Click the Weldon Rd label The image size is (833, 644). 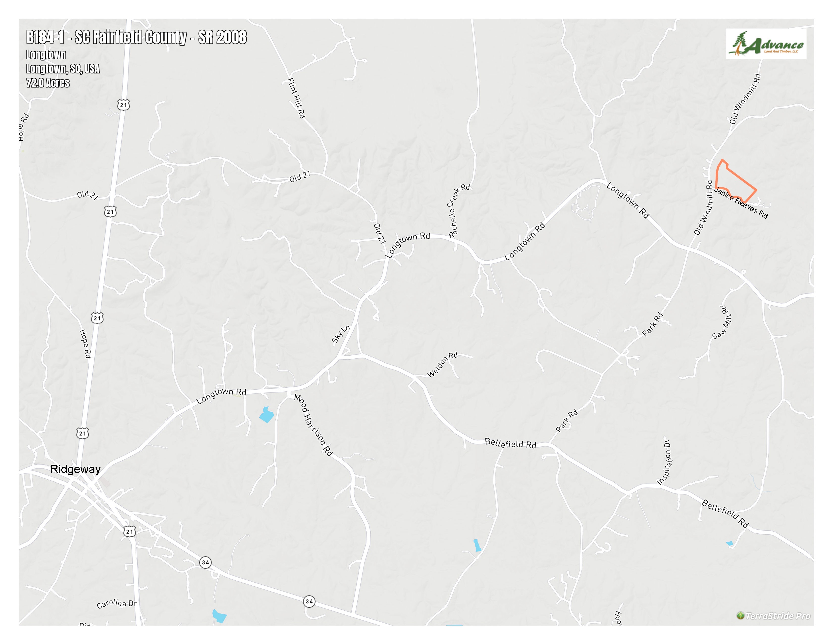(x=442, y=365)
